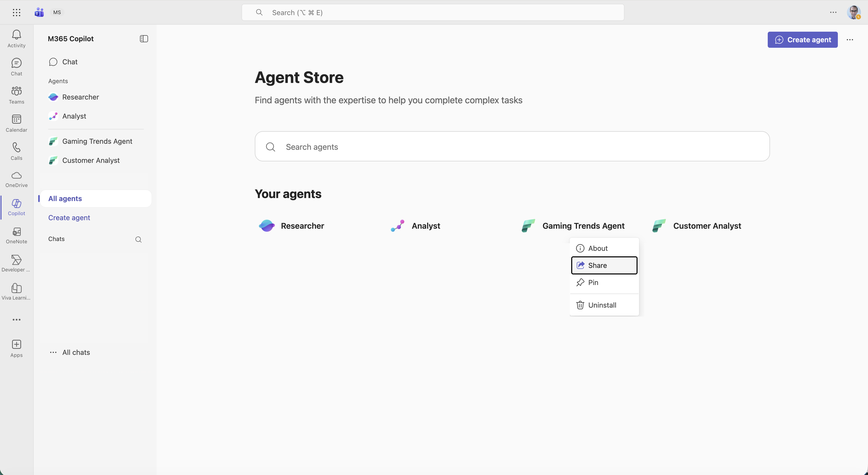This screenshot has height=475, width=868.
Task: Open Settings and more ellipsis in title bar
Action: click(833, 13)
